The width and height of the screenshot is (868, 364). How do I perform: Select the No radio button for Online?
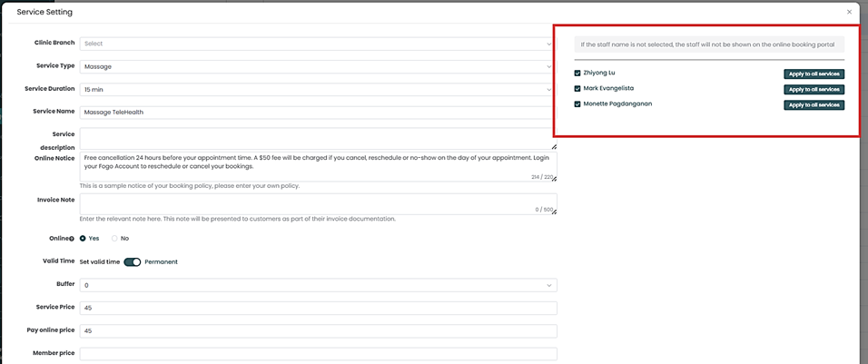point(114,238)
